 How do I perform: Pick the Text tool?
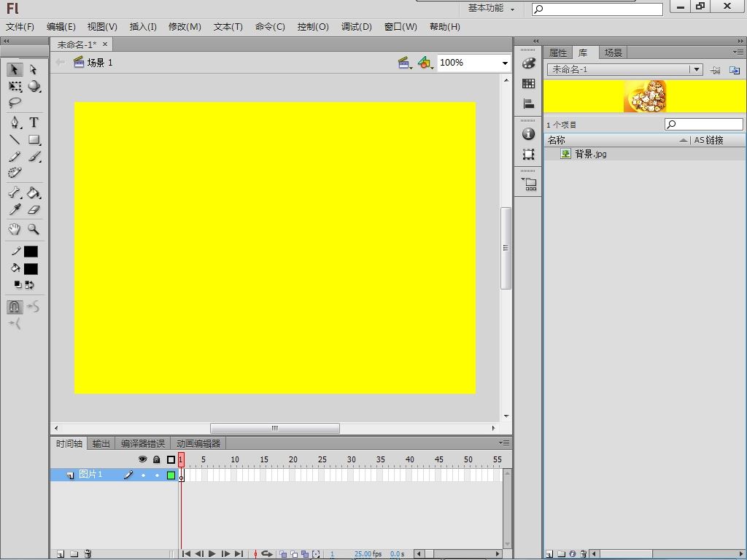point(34,122)
